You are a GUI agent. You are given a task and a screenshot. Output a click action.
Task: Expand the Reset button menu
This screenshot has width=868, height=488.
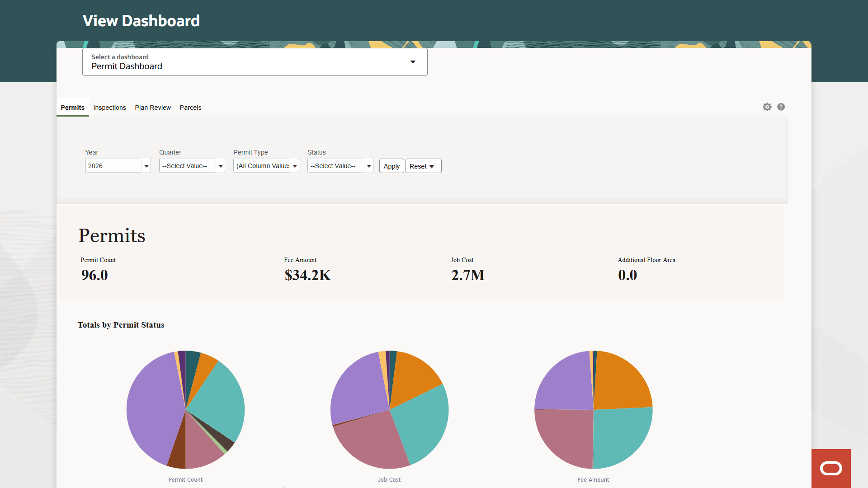pos(423,166)
